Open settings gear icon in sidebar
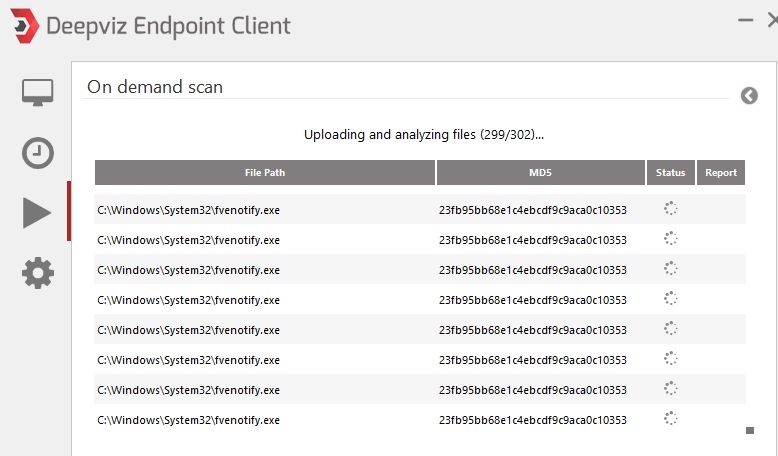This screenshot has width=778, height=456. pos(38,272)
